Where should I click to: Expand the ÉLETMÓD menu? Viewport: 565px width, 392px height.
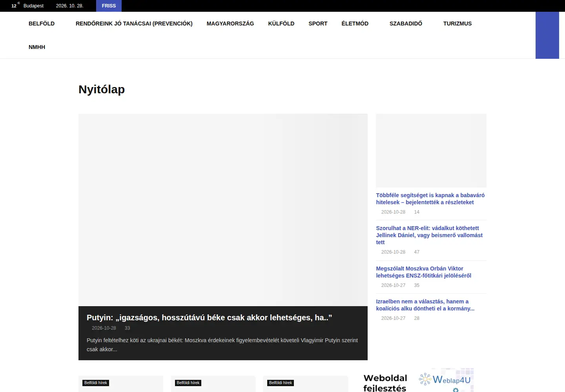[355, 24]
